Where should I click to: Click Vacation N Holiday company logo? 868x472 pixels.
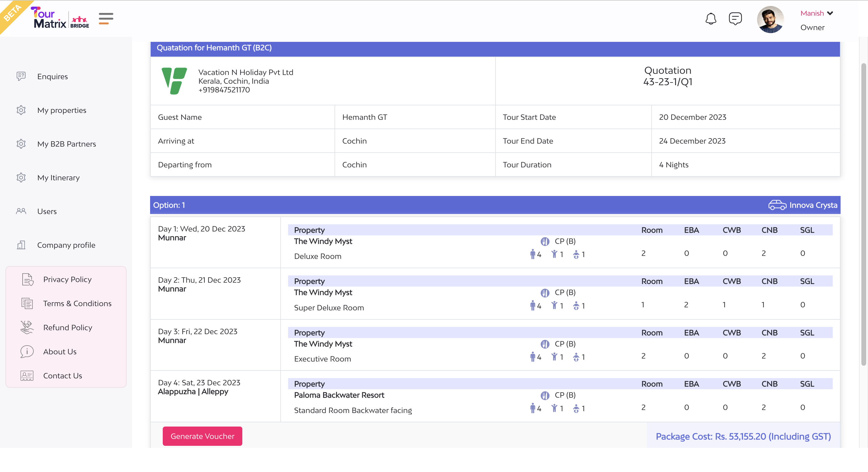(x=174, y=81)
